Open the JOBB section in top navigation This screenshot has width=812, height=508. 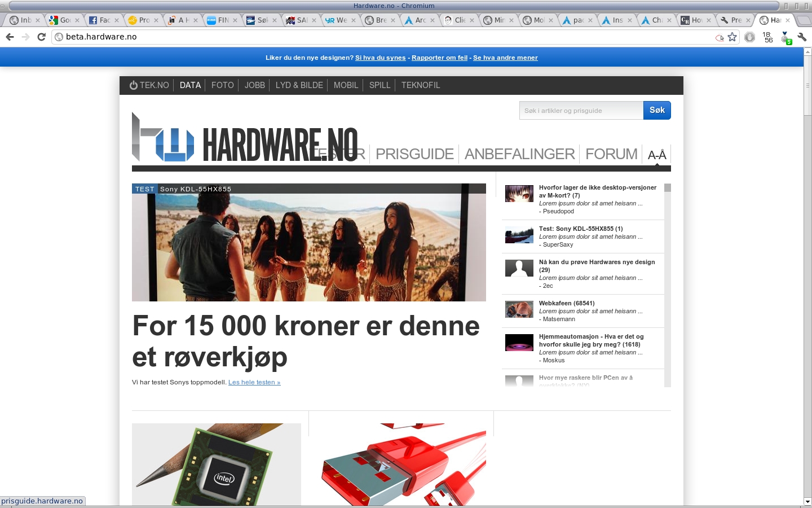coord(255,85)
